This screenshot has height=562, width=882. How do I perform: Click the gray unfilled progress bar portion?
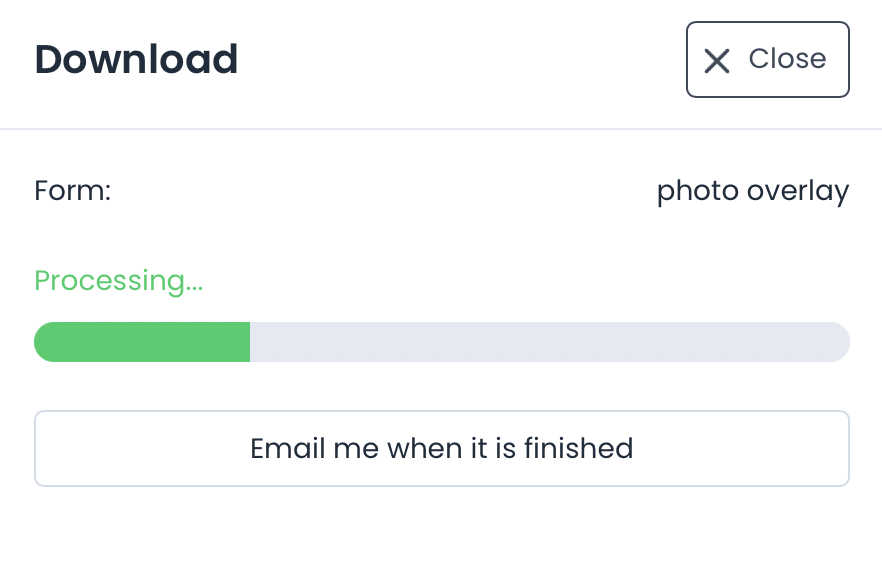pos(549,342)
